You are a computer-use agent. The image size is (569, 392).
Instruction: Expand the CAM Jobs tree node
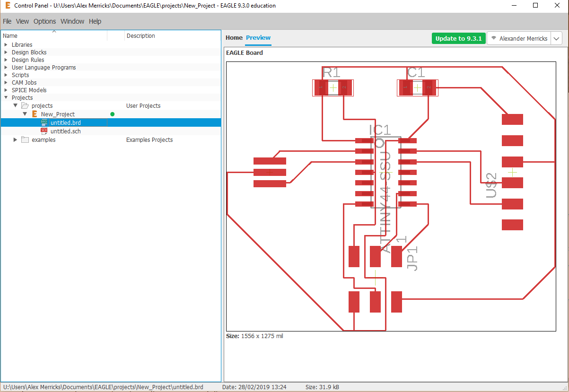(6, 83)
